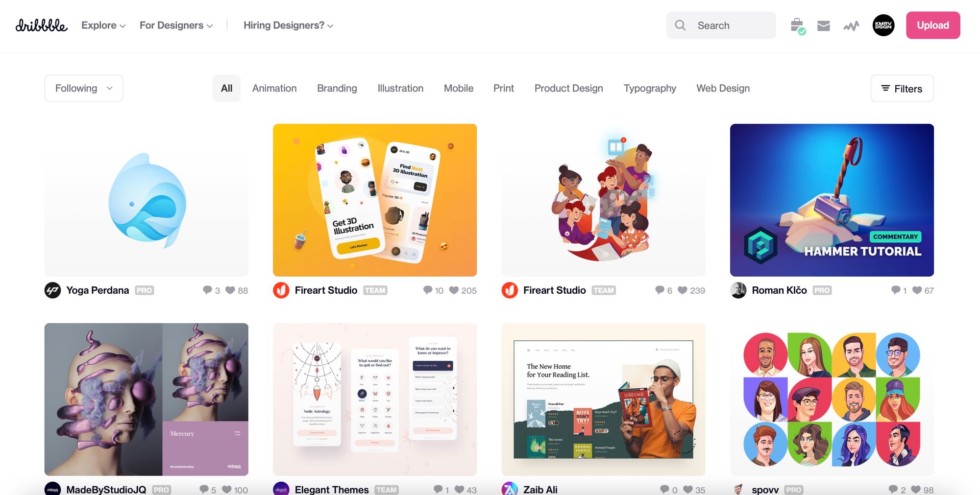Open the For Designers dropdown
980x495 pixels.
[x=176, y=25]
